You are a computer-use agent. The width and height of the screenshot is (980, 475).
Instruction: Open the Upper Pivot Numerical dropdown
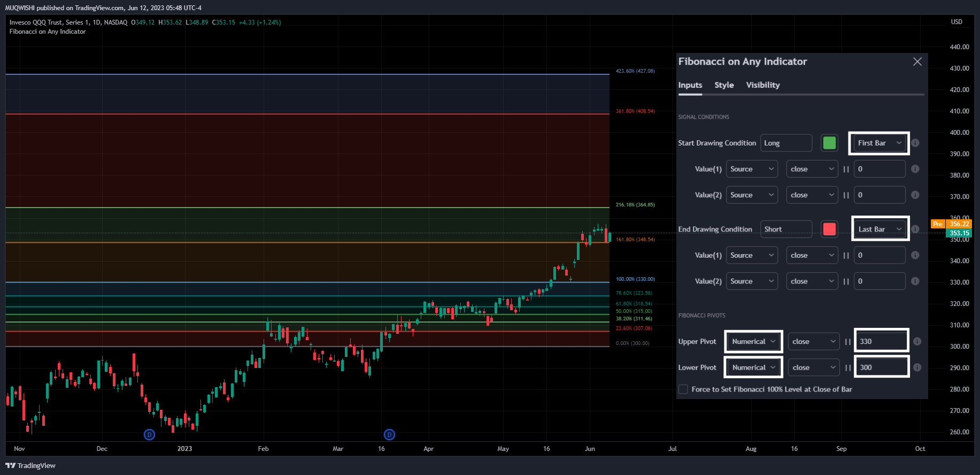pos(754,341)
